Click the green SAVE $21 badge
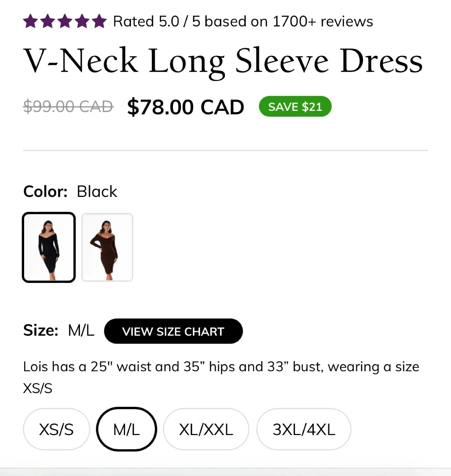451x476 pixels. click(295, 106)
